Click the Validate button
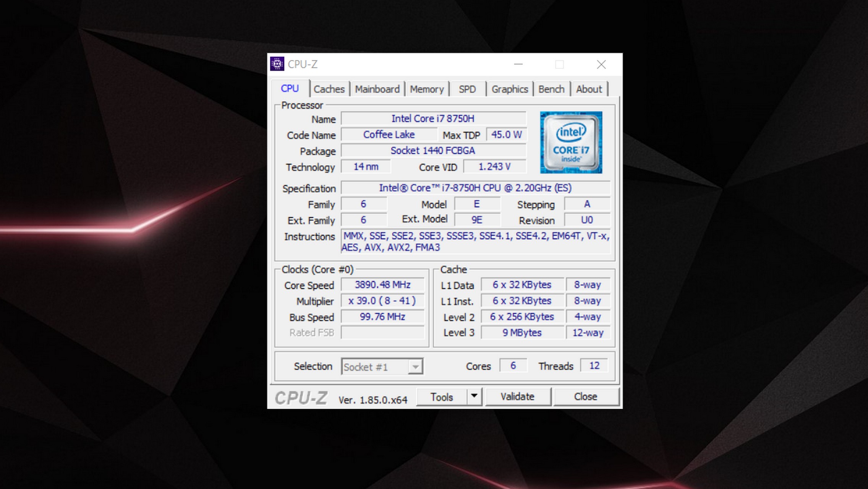This screenshot has width=868, height=489. pyautogui.click(x=517, y=396)
